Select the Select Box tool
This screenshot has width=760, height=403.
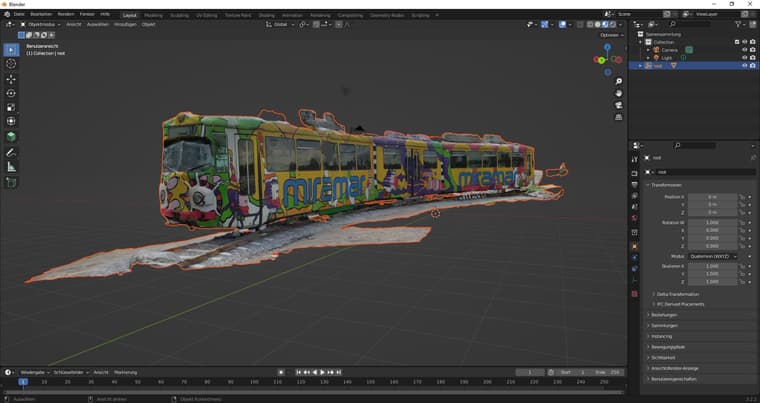11,49
